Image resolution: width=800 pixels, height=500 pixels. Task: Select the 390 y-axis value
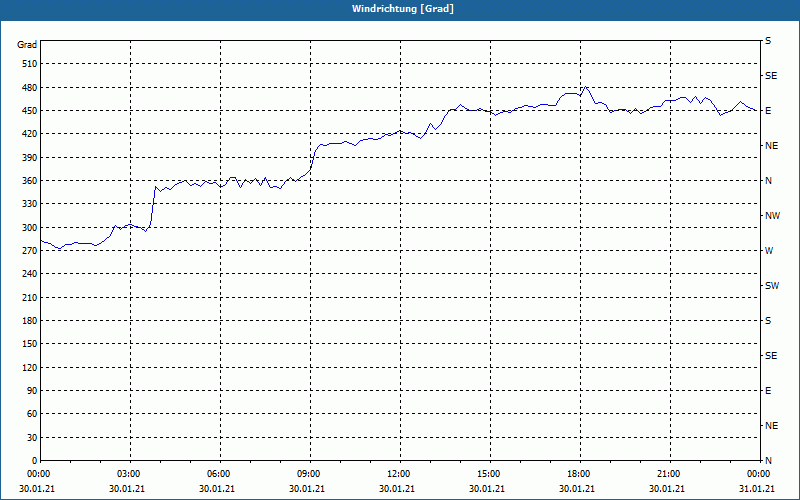pyautogui.click(x=30, y=158)
